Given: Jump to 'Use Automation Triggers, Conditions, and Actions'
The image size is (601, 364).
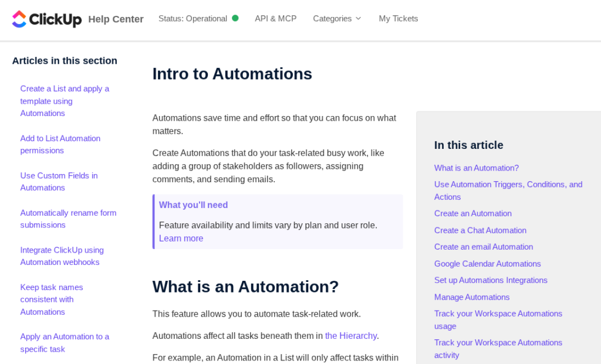Looking at the screenshot, I should click(508, 190).
